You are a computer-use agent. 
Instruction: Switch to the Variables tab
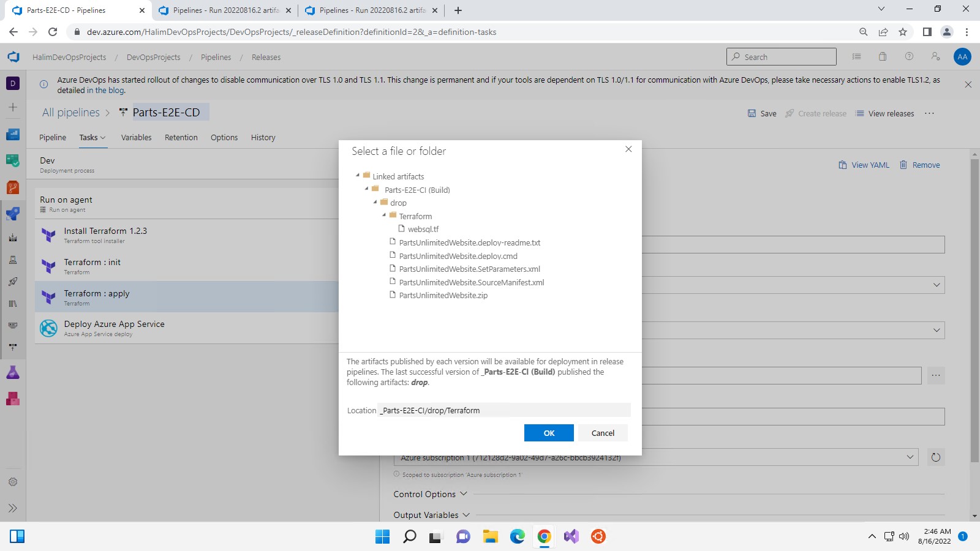(x=136, y=137)
